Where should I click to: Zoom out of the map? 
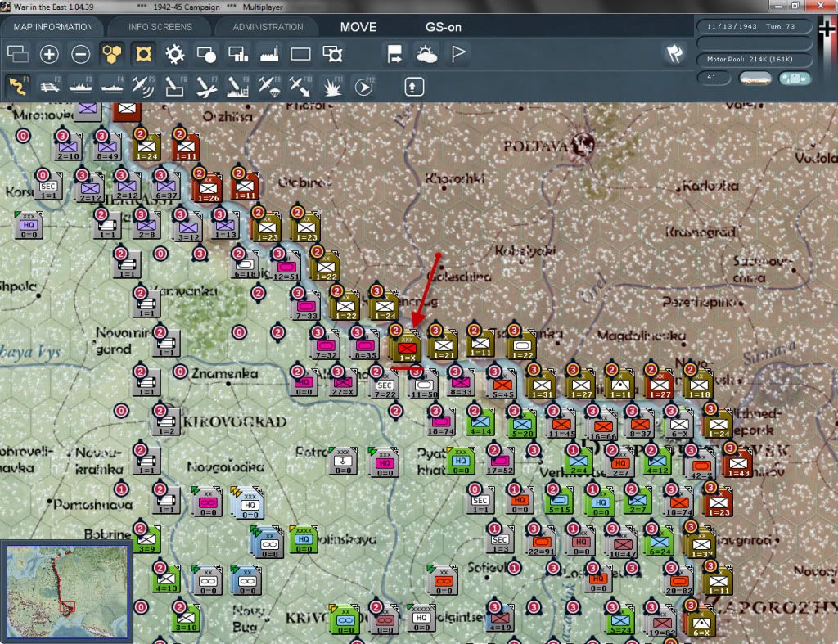tap(81, 54)
